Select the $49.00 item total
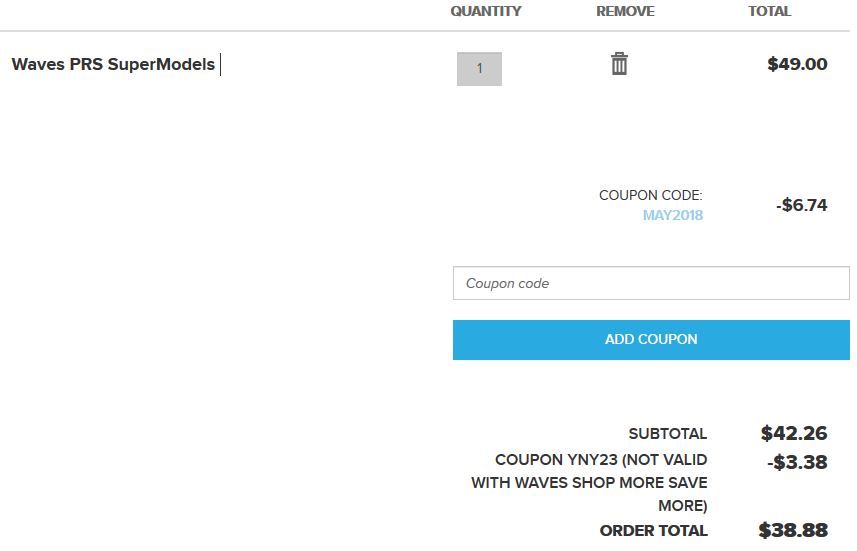 tap(797, 65)
